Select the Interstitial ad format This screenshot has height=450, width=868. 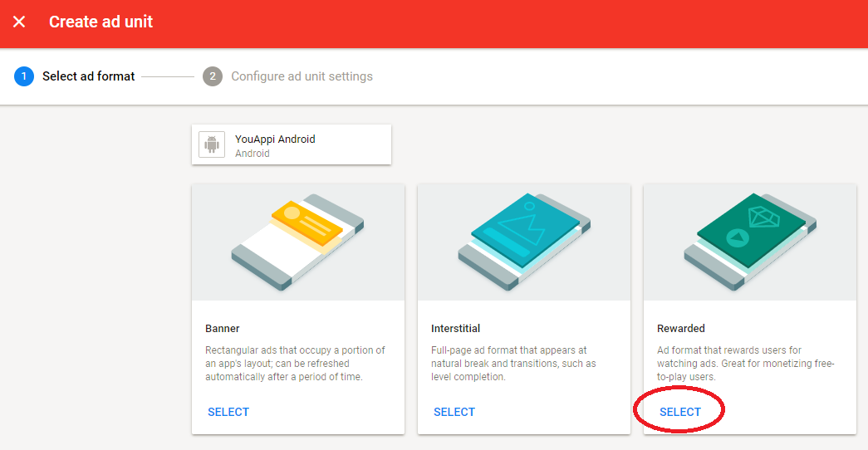click(x=454, y=412)
